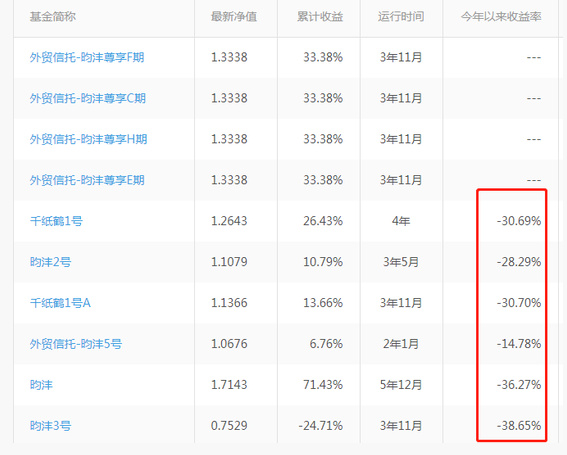This screenshot has height=455, width=567.
Task: Open the 外贸信托-昀沣5号 fund link
Action: [76, 344]
